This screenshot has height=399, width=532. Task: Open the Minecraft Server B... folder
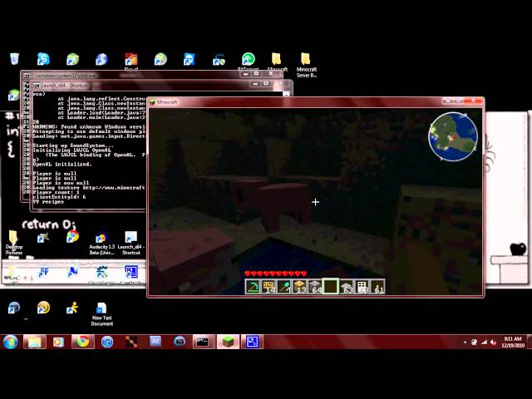click(306, 66)
